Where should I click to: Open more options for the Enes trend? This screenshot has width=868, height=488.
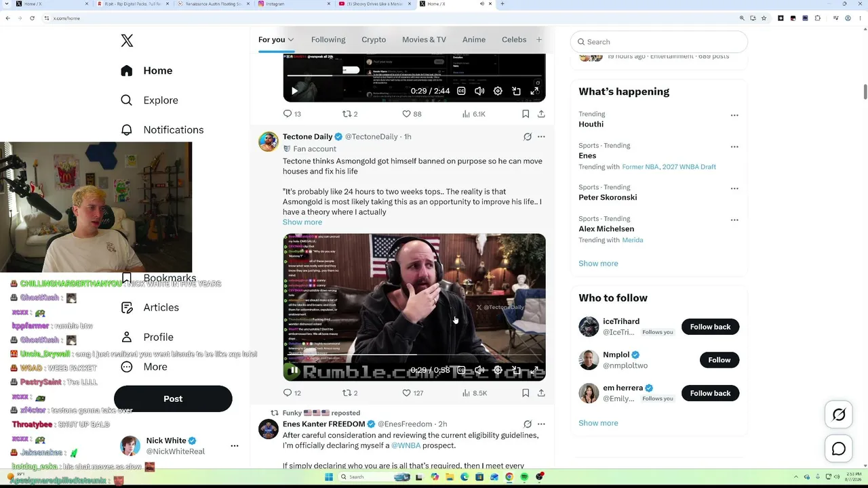tap(734, 146)
